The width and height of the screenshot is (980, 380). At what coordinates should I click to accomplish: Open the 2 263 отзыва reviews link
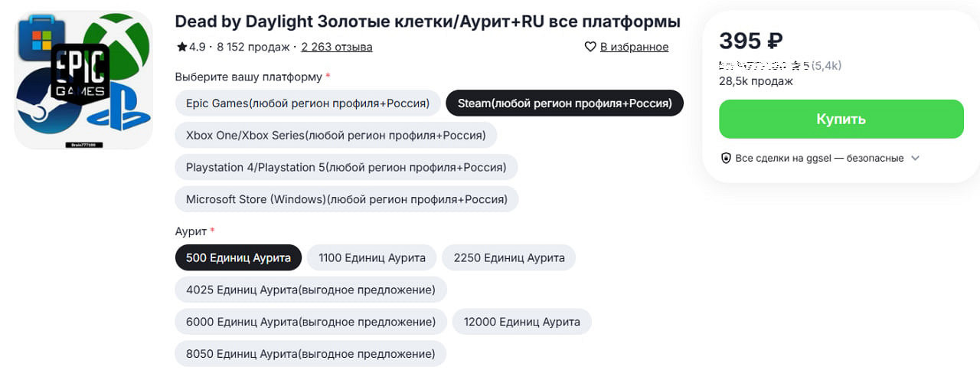tap(337, 47)
